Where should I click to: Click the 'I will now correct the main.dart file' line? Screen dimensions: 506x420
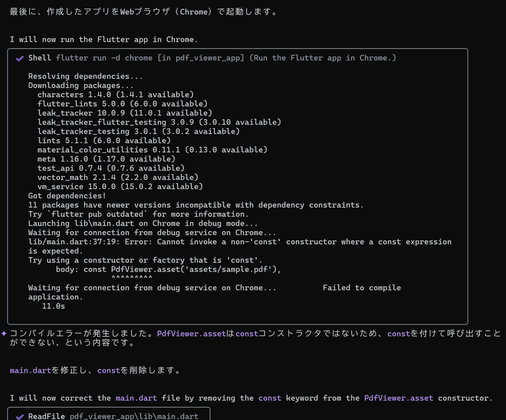click(251, 398)
